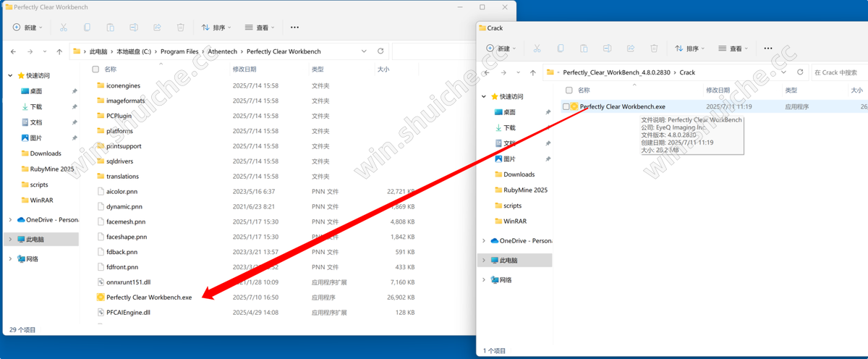The image size is (868, 359).
Task: Tick checkbox beside Perfectly Clear Workbench.exe in Crack window
Action: point(566,106)
